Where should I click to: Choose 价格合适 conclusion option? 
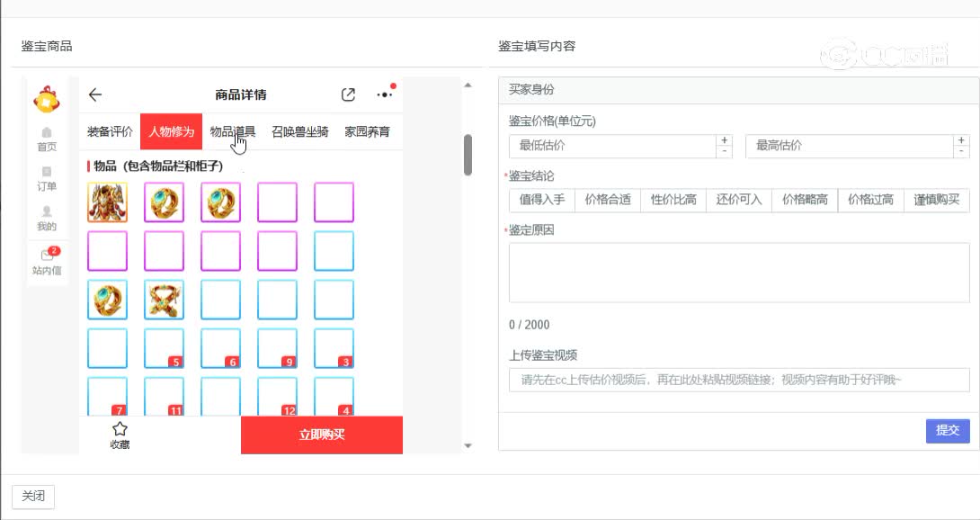(x=608, y=200)
